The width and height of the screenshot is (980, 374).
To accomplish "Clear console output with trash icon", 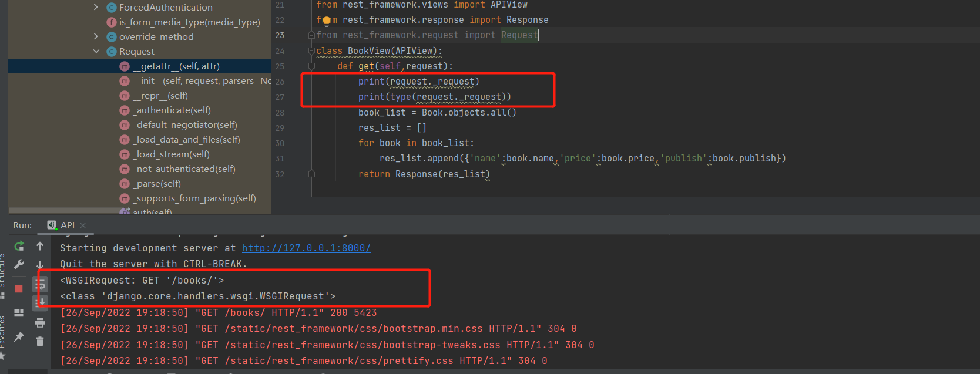I will [40, 341].
